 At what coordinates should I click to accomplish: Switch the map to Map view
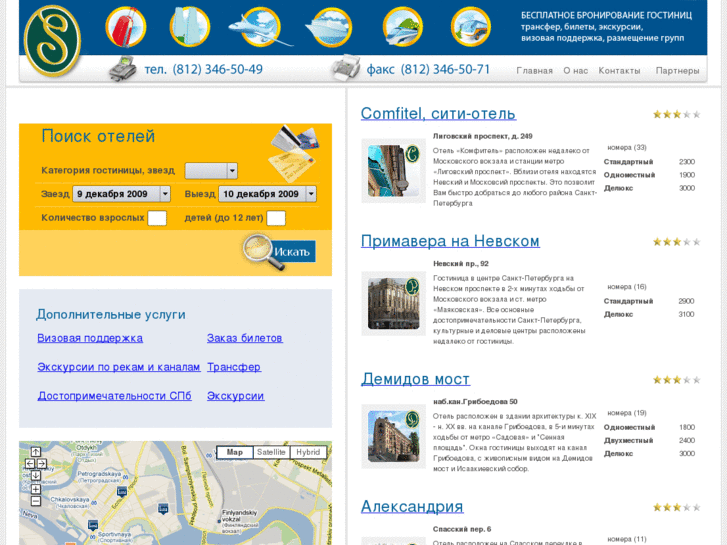click(x=235, y=452)
